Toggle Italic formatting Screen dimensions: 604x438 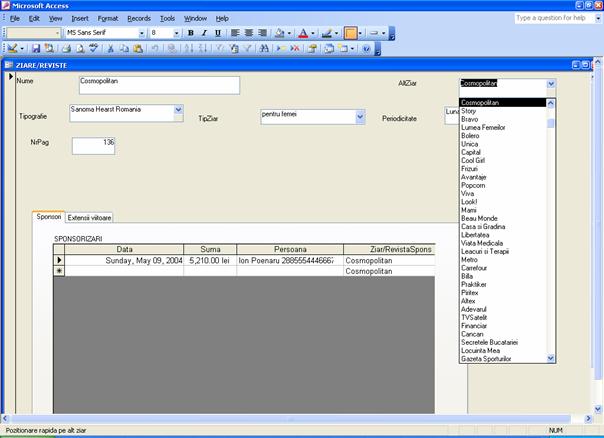tap(203, 33)
